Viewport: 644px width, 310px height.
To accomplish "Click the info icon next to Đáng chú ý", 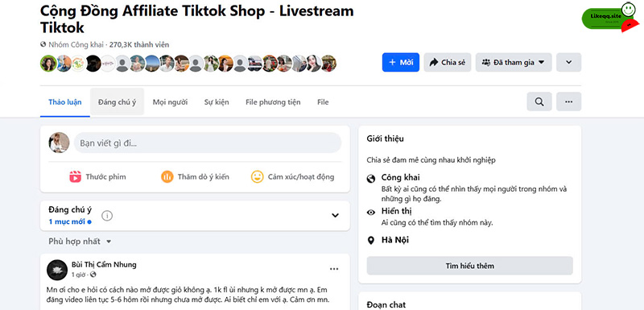I will tap(107, 216).
